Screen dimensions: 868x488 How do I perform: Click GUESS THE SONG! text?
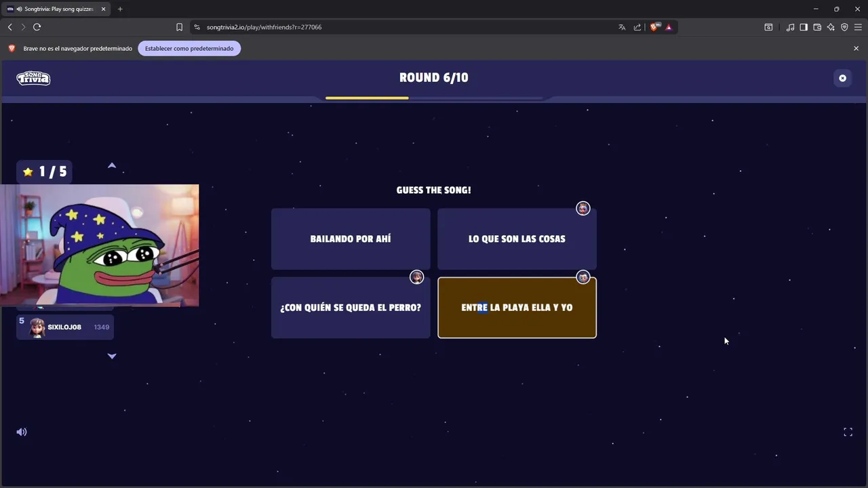click(434, 190)
